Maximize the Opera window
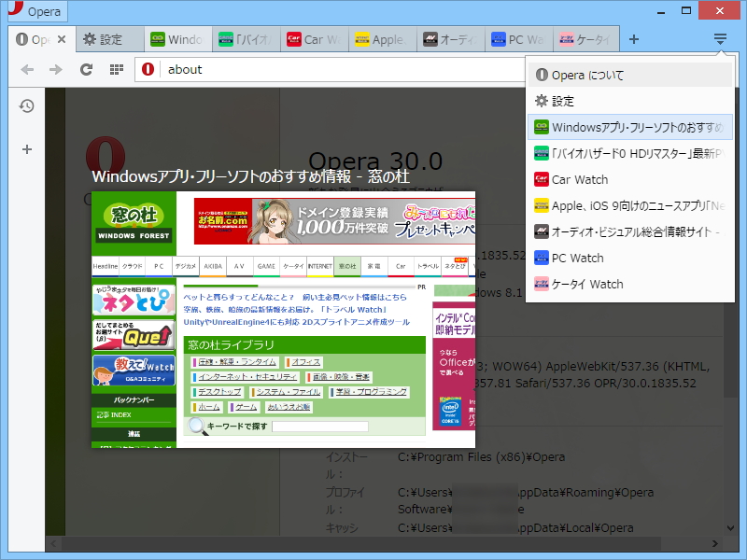 686,11
